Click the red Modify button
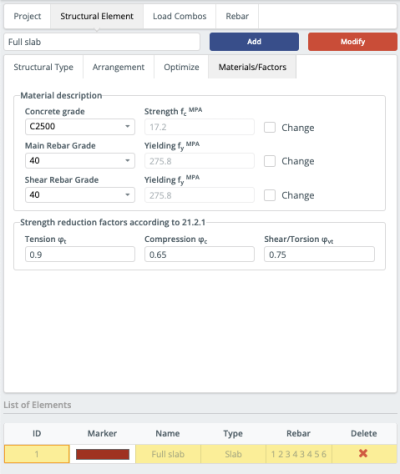This screenshot has width=400, height=474. pos(353,42)
